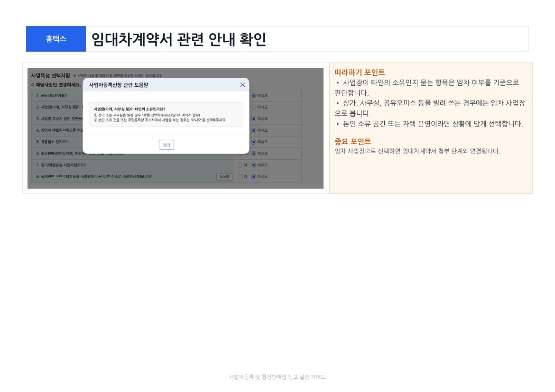The image size is (555, 392).
Task: Open 도움말 button beside question 8
Action: pos(224,176)
